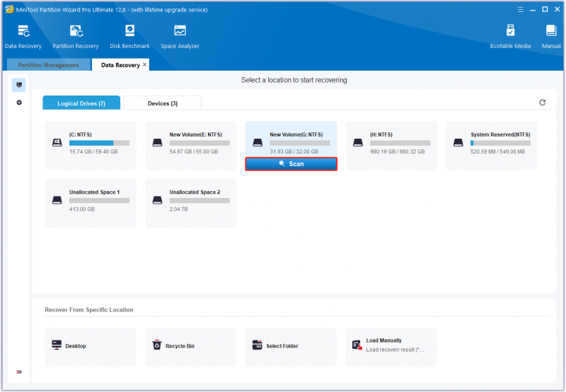Click Select Folder recovery option
Image resolution: width=566 pixels, height=392 pixels.
[x=291, y=347]
